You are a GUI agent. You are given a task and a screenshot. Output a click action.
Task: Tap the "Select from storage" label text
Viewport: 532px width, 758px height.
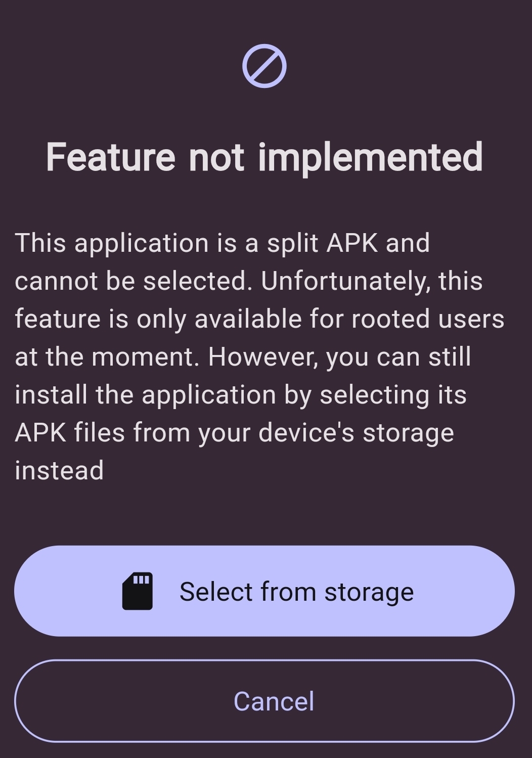pos(296,592)
